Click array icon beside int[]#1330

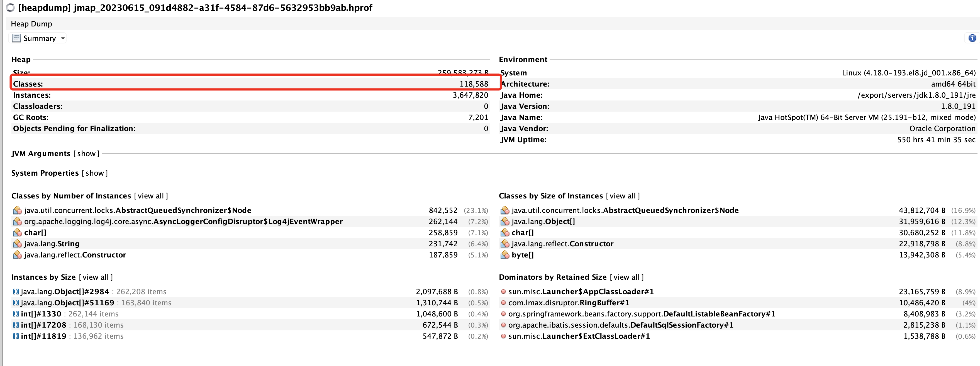click(x=16, y=314)
